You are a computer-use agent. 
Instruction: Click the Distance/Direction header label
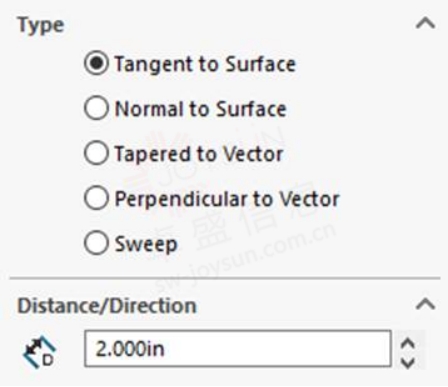107,306
